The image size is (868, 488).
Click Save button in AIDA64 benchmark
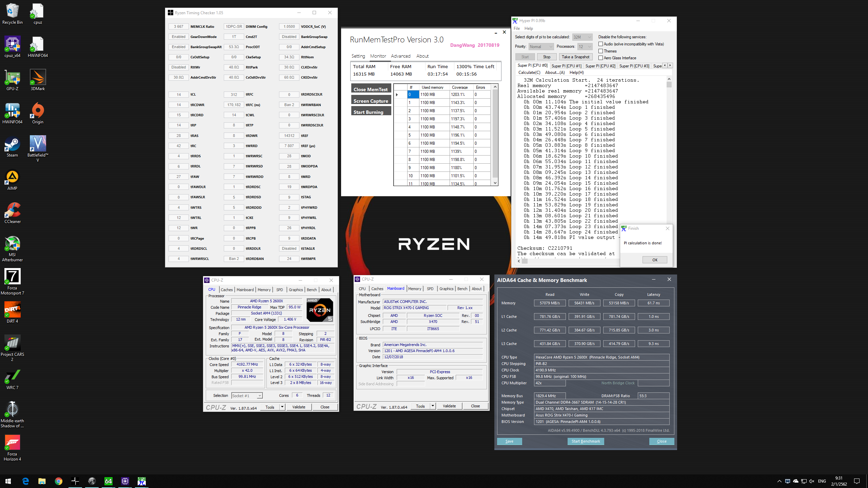tap(509, 442)
